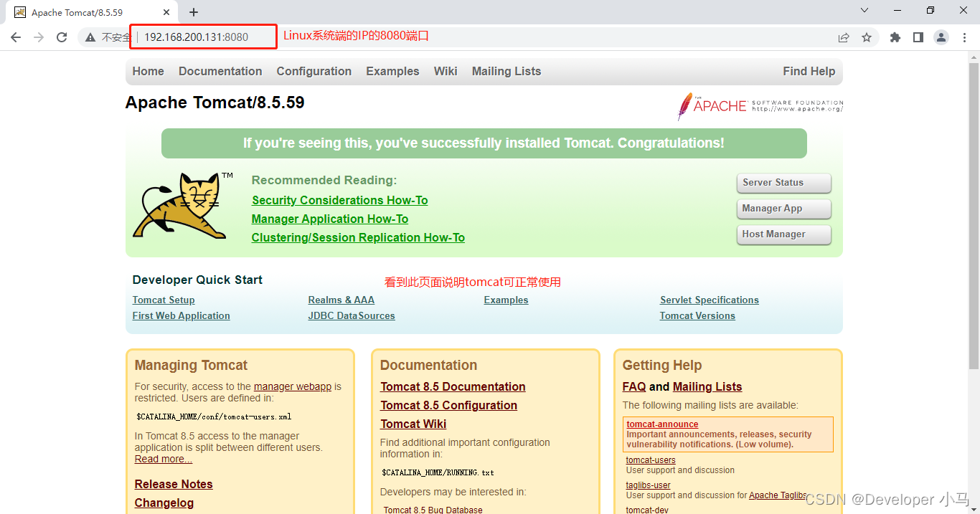Open the taglibs-user mailing list link

649,485
